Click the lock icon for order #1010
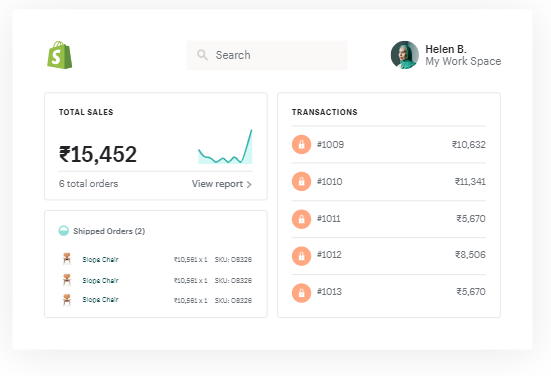Viewport: 551px width, 376px height. tap(302, 181)
